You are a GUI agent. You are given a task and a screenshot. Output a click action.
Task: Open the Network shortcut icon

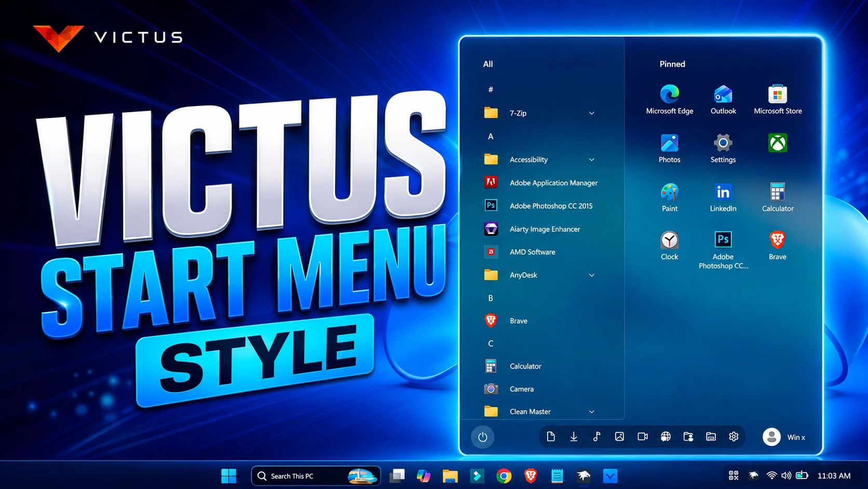click(x=666, y=437)
